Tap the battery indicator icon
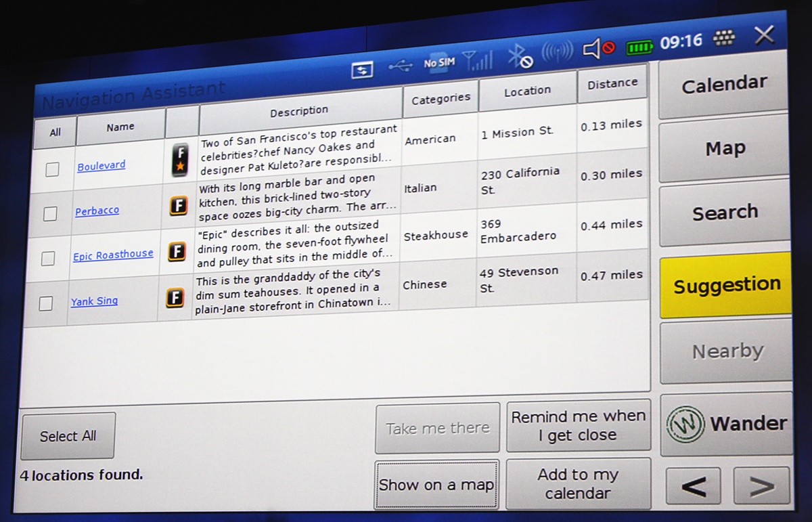Viewport: 812px width, 522px height. pyautogui.click(x=639, y=47)
